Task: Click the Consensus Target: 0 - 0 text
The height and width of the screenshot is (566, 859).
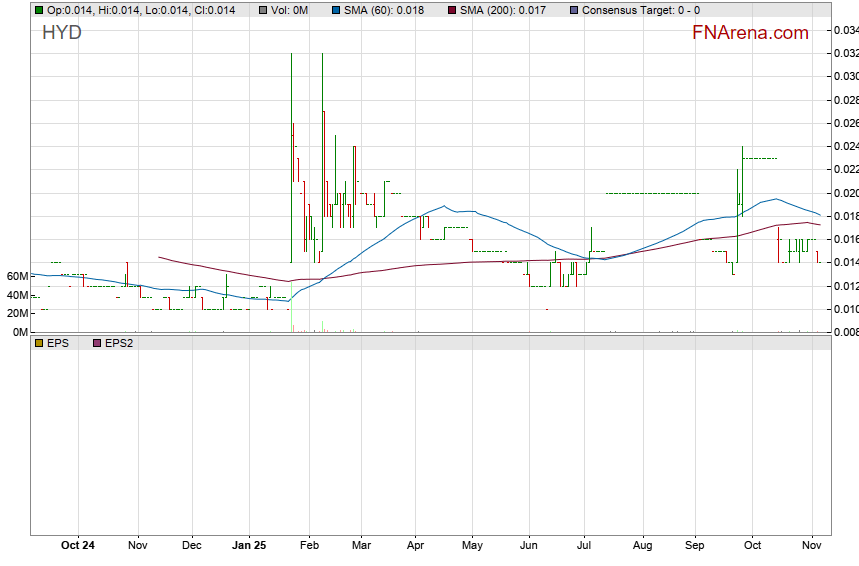Action: [640, 10]
